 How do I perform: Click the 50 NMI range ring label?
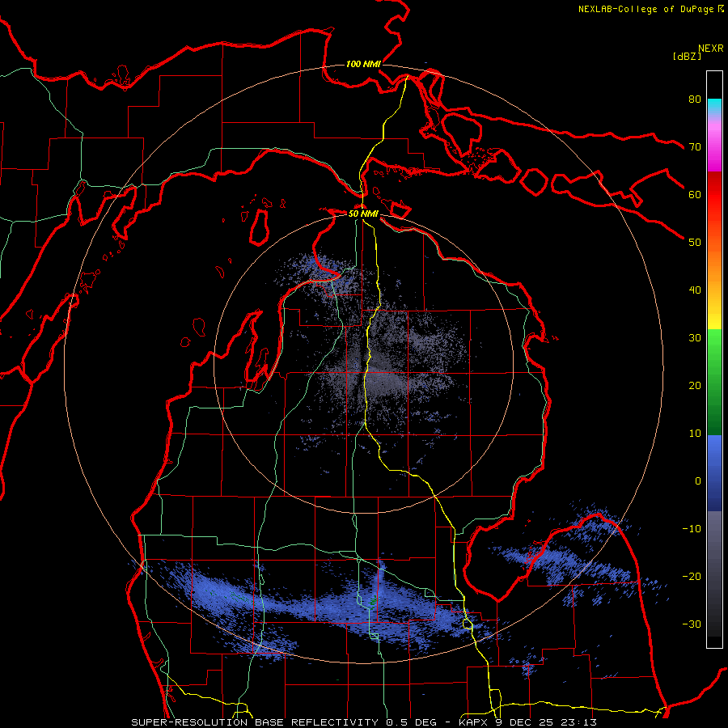pyautogui.click(x=363, y=214)
